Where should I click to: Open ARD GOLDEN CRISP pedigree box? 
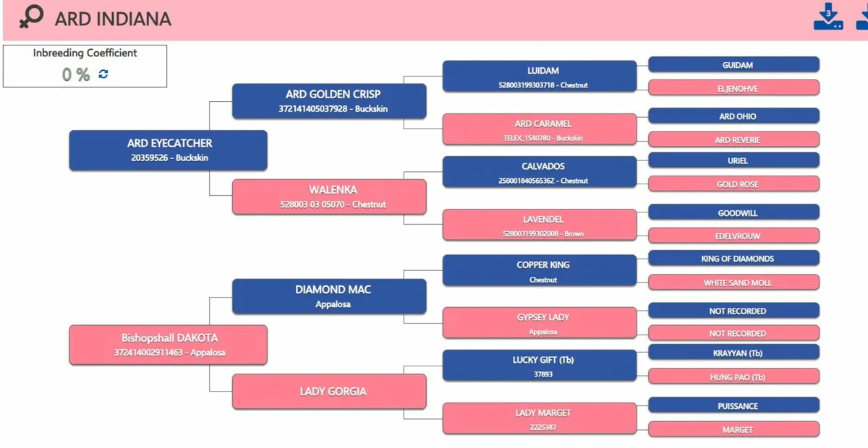[329, 101]
